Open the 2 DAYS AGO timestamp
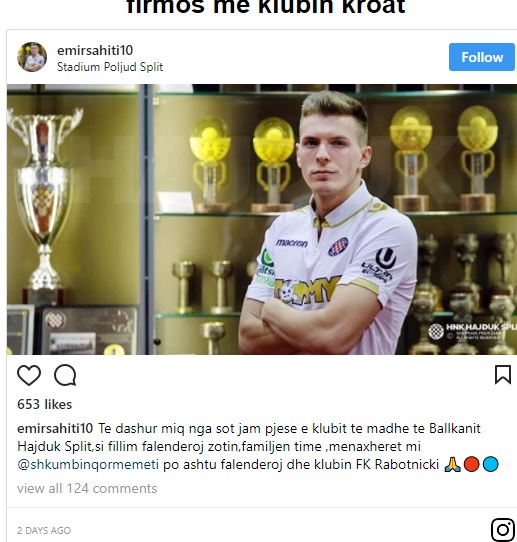517x542 pixels. click(44, 531)
